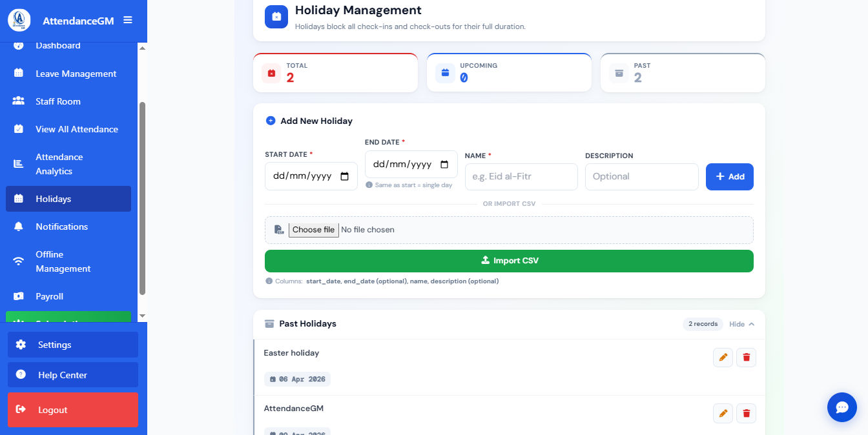
Task: Click the Past Holidays archive icon
Action: (269, 324)
